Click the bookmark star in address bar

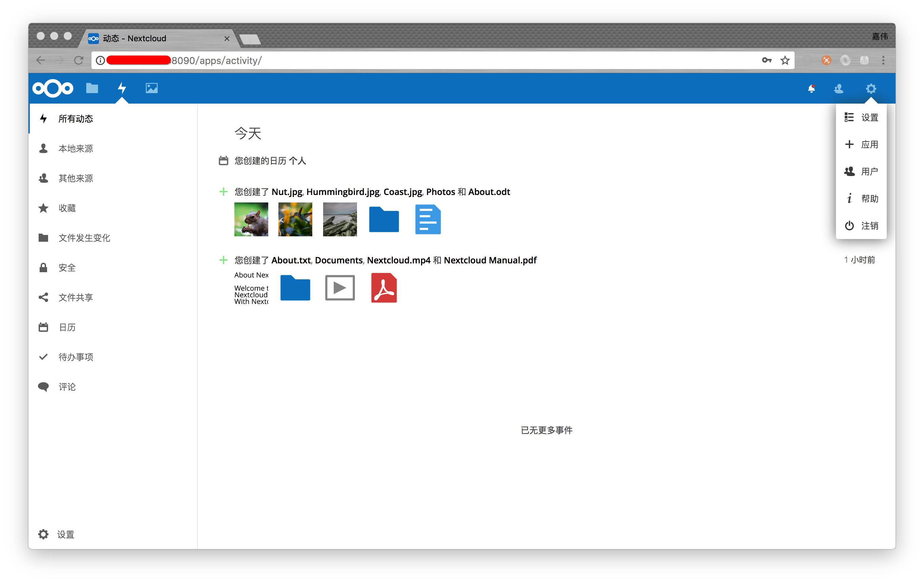(785, 60)
